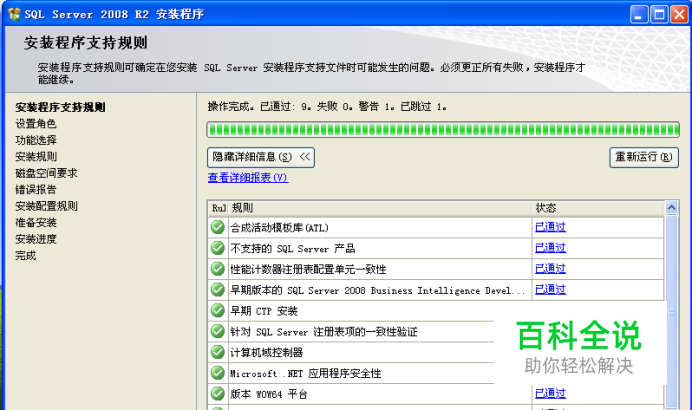The image size is (692, 410).
Task: Click the rule text 计算机域控制器
Action: [x=267, y=353]
